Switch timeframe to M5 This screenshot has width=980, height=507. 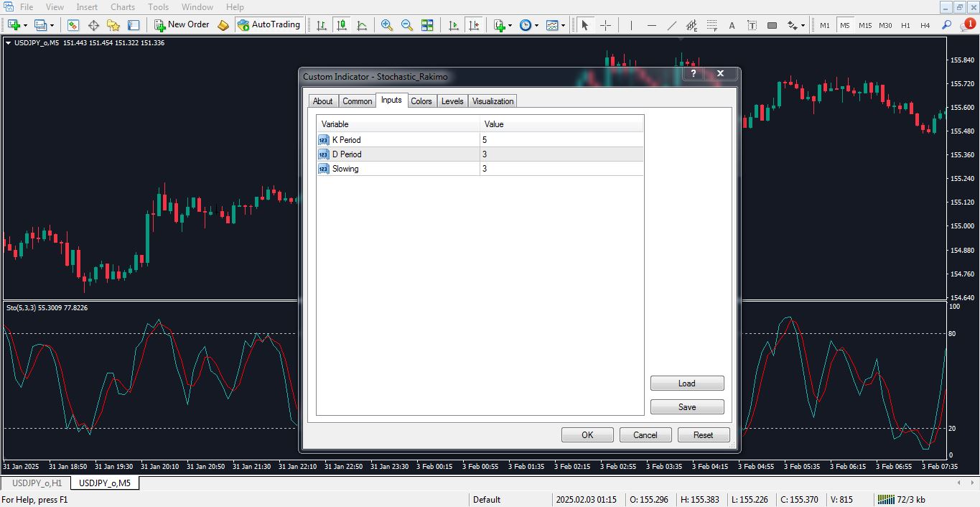click(845, 25)
